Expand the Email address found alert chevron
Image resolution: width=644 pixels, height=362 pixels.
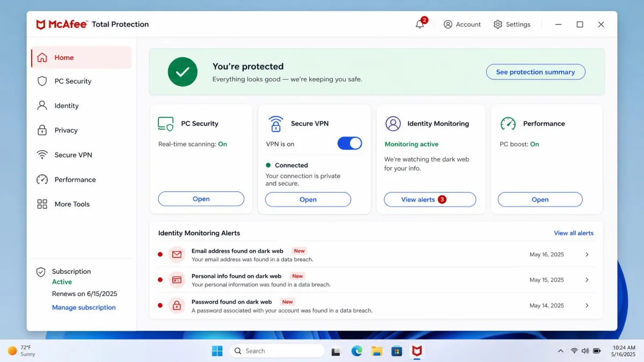pos(587,255)
